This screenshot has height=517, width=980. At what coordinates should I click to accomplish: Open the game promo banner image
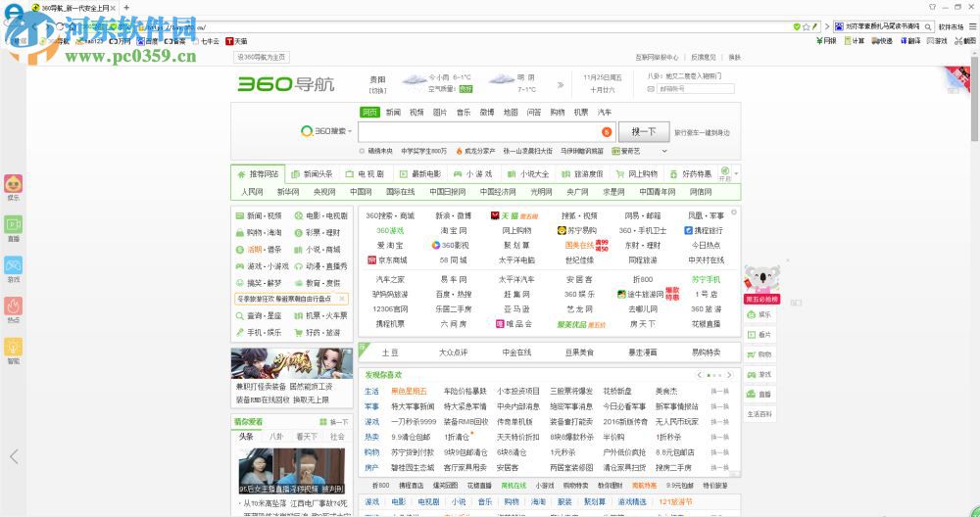tap(291, 362)
